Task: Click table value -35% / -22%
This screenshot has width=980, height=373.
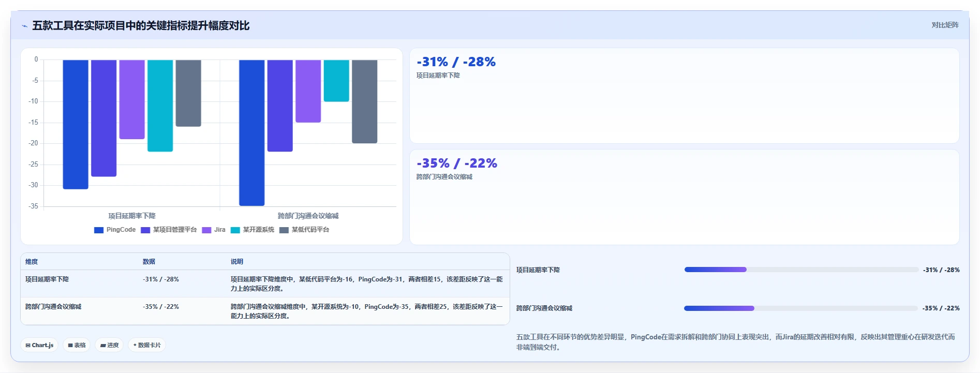Action: click(161, 307)
